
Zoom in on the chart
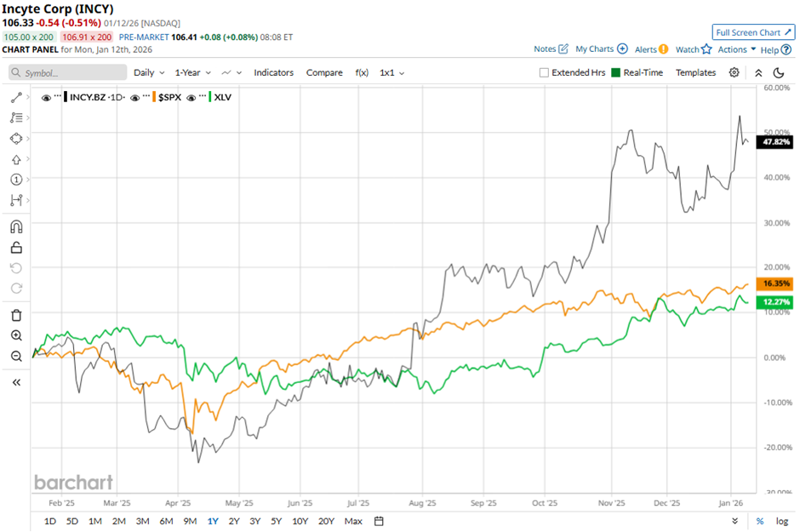click(16, 335)
